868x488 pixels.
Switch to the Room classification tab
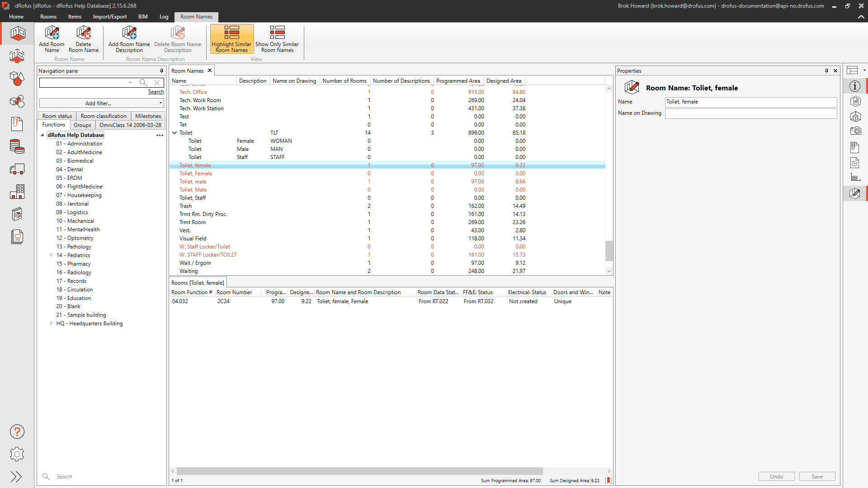tap(104, 116)
